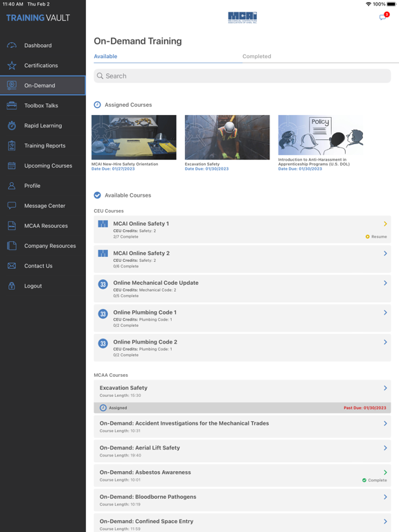Expand MCAI Online Safety 1 chevron
Image resolution: width=399 pixels, height=532 pixels.
click(385, 224)
